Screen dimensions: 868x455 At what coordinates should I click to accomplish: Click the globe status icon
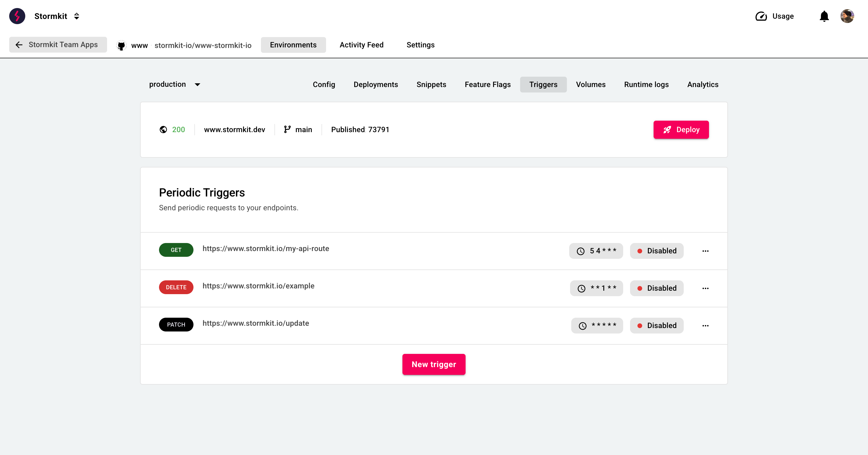click(x=163, y=130)
